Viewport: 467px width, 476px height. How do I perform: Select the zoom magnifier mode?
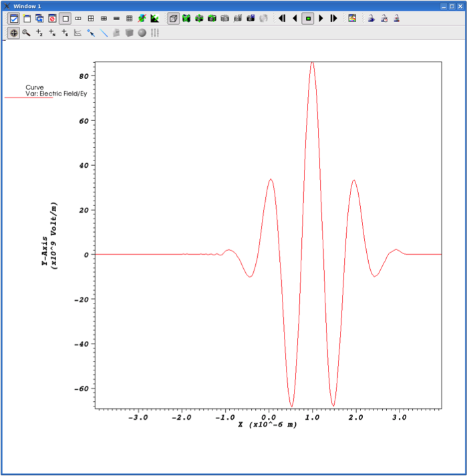click(x=27, y=33)
